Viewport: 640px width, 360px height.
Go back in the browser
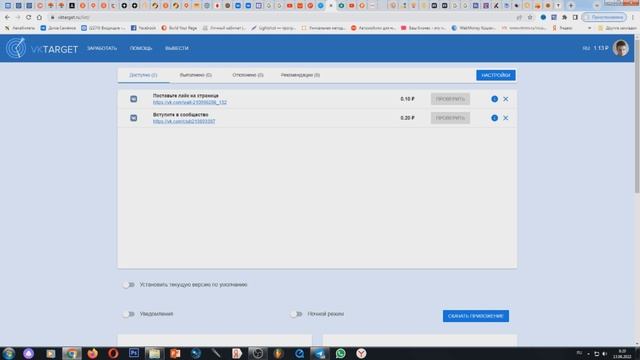pyautogui.click(x=7, y=17)
